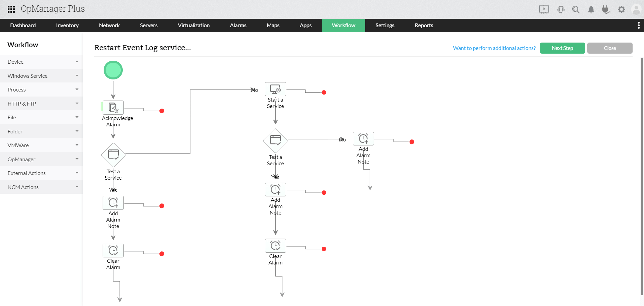Select the green start node of the workflow
The image size is (644, 306).
(113, 70)
